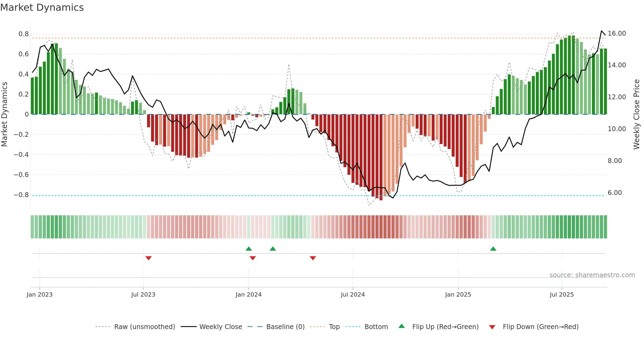Click the green triangle icon in the legend
Image resolution: width=644 pixels, height=362 pixels.
pos(402,326)
